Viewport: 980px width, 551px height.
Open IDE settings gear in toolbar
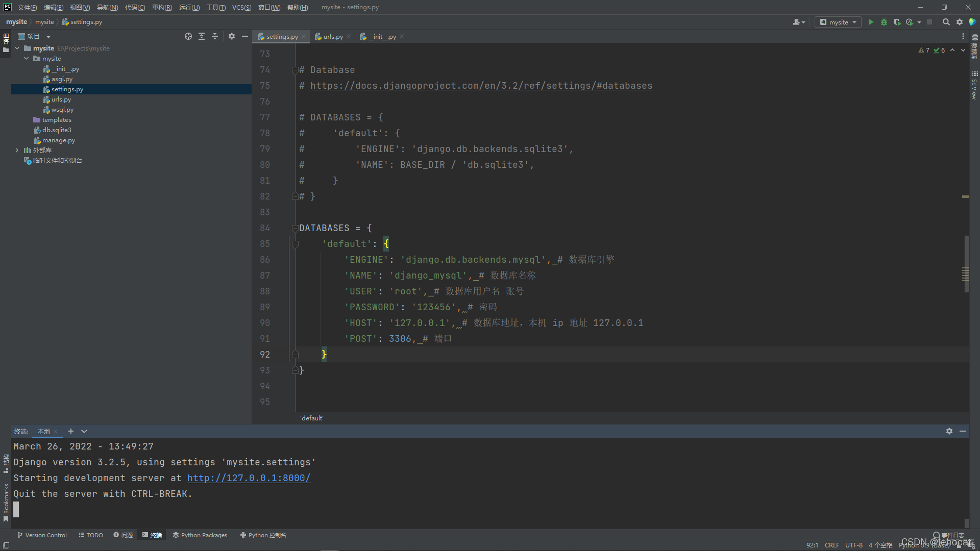960,22
